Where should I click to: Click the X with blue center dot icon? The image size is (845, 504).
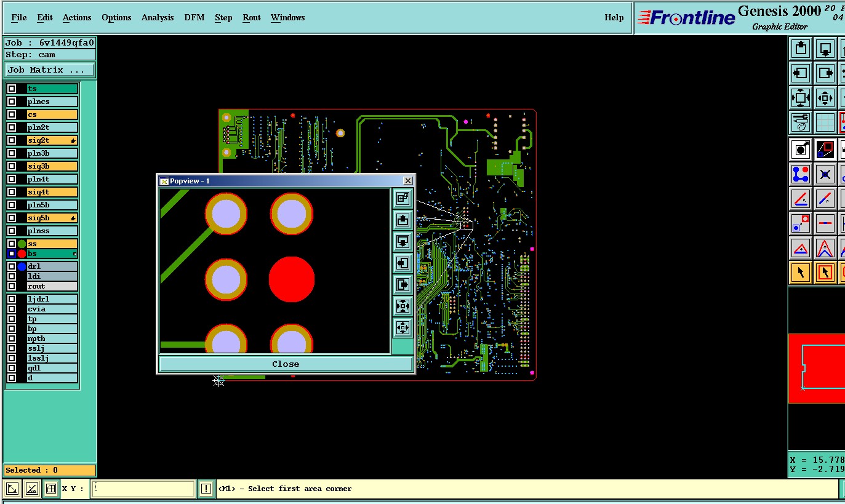point(825,174)
